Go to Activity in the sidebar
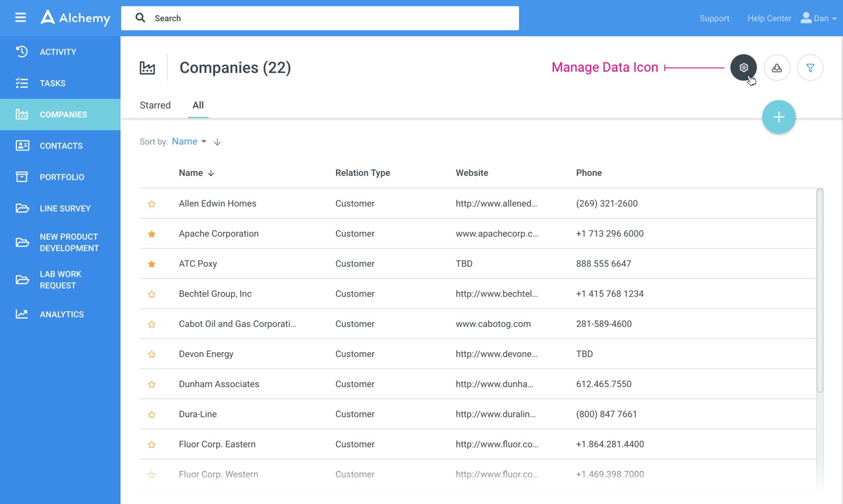 point(60,52)
